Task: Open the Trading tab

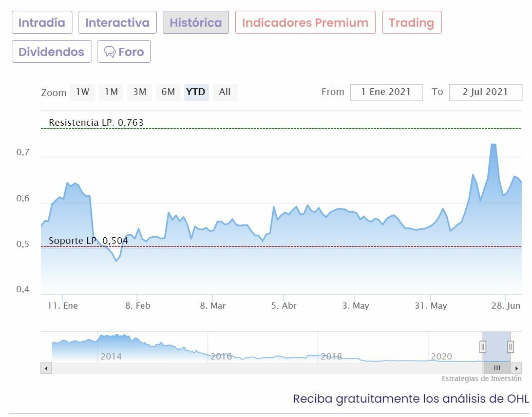Action: point(411,23)
